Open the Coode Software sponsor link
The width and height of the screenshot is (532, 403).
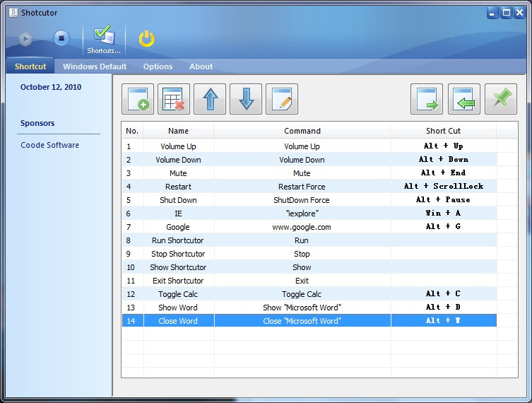pyautogui.click(x=50, y=145)
